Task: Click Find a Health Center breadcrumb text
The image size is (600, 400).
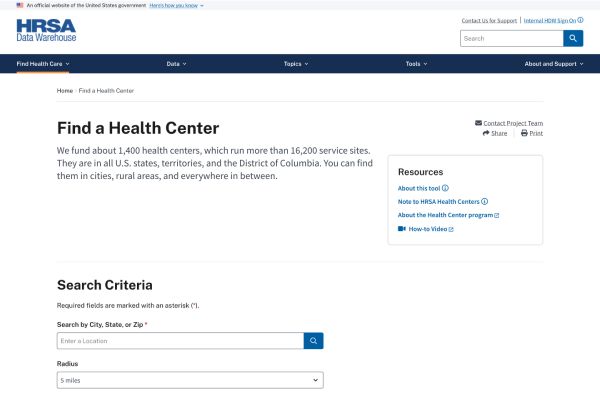Action: coord(106,91)
